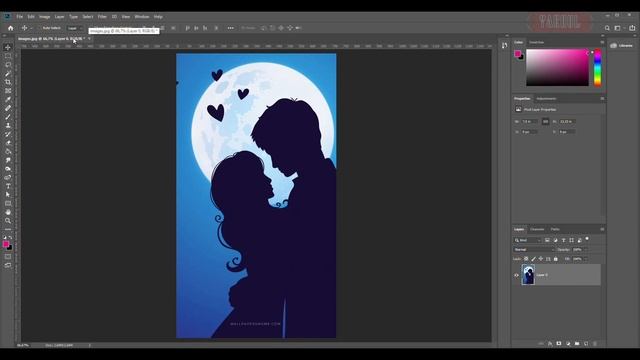Toggle Quick Mask mode

point(8,257)
